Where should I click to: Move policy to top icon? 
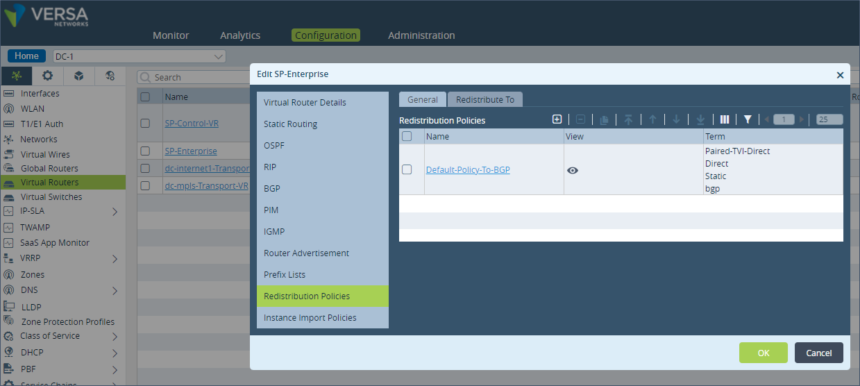click(629, 120)
